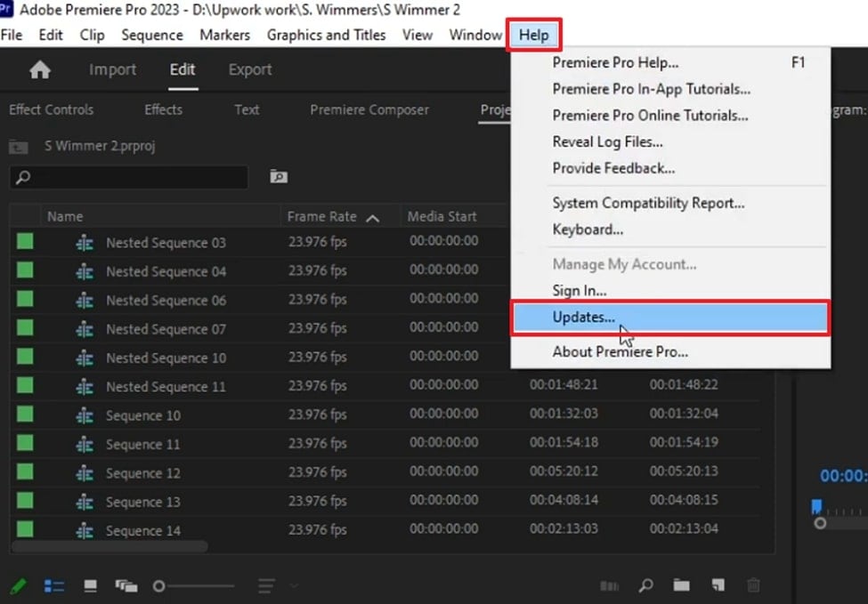Open the Window menu

pyautogui.click(x=475, y=35)
